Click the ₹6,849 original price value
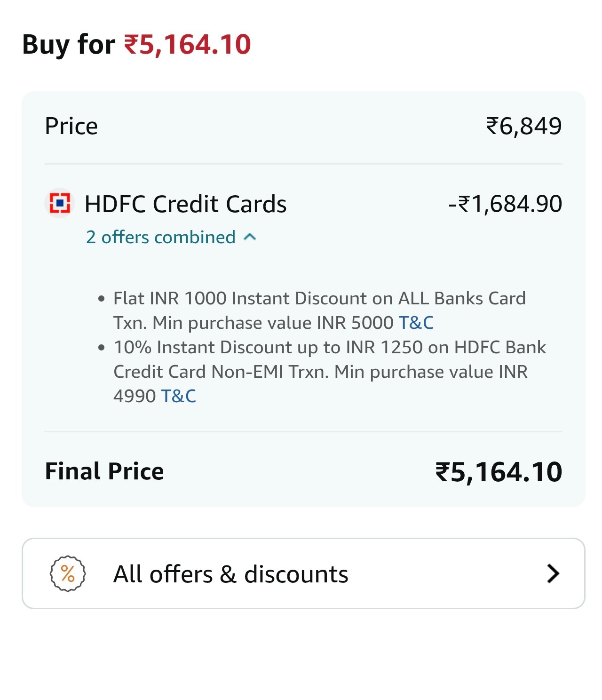Viewport: 602px width, 700px height. pos(523,126)
